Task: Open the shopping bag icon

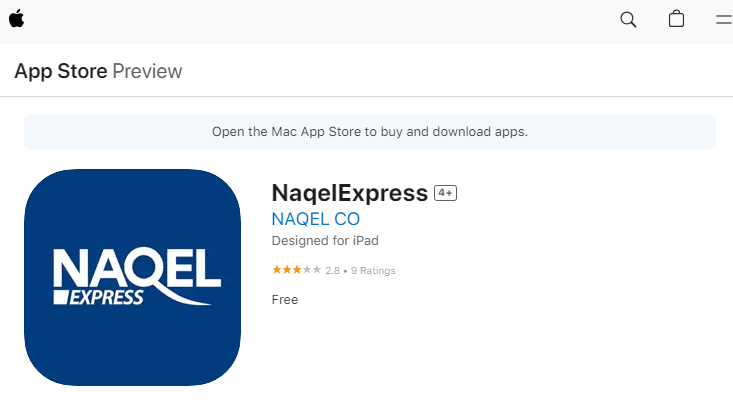Action: pyautogui.click(x=676, y=19)
